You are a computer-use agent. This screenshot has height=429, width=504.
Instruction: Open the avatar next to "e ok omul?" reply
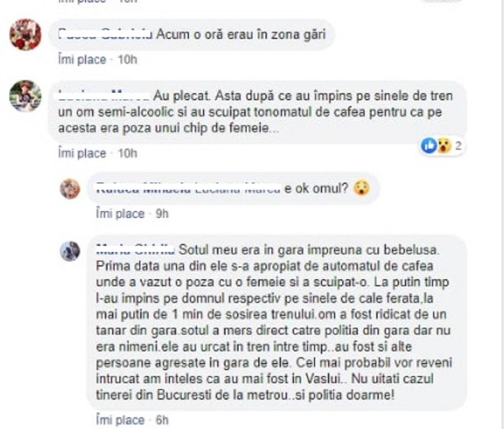point(70,188)
